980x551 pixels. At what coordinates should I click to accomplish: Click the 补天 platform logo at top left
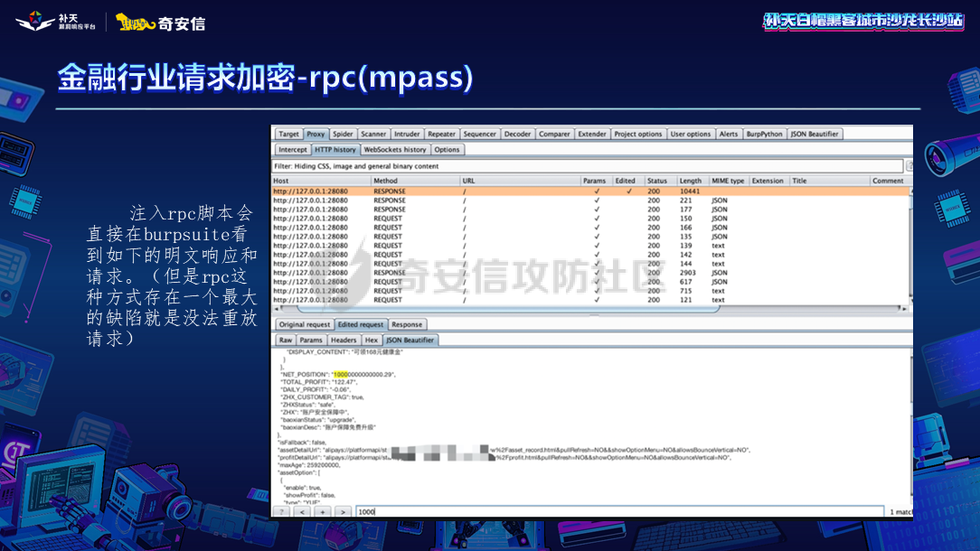click(56, 22)
